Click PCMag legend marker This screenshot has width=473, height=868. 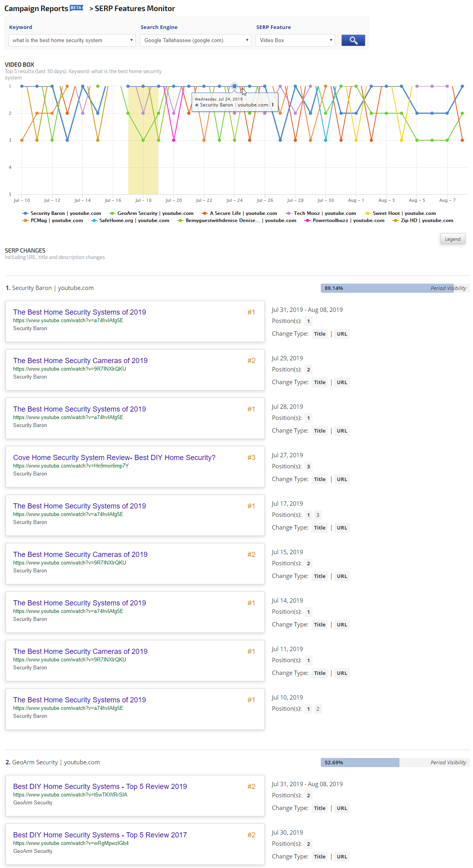tap(25, 220)
